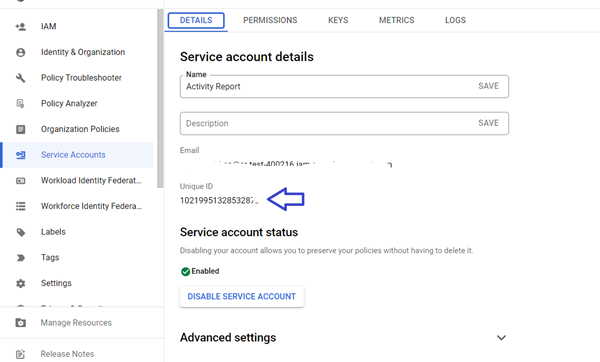Screen dimensions: 600x362
Task: Click the Service account status heading
Action: tap(239, 232)
